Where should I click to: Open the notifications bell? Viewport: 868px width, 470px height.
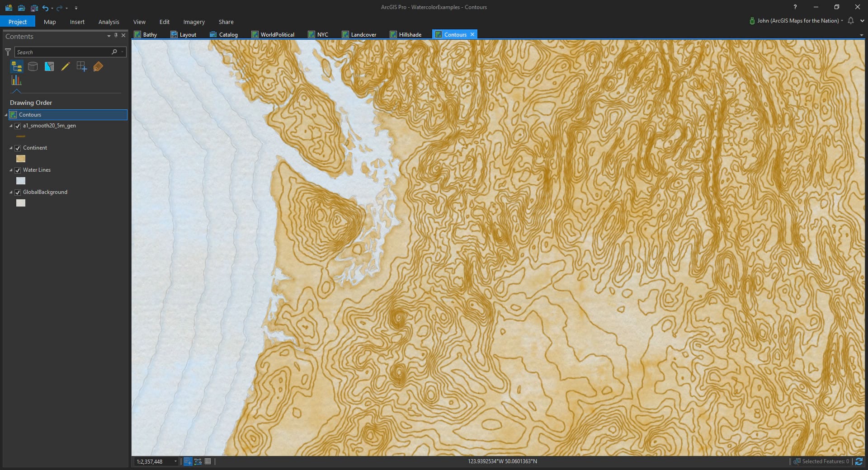click(x=851, y=21)
